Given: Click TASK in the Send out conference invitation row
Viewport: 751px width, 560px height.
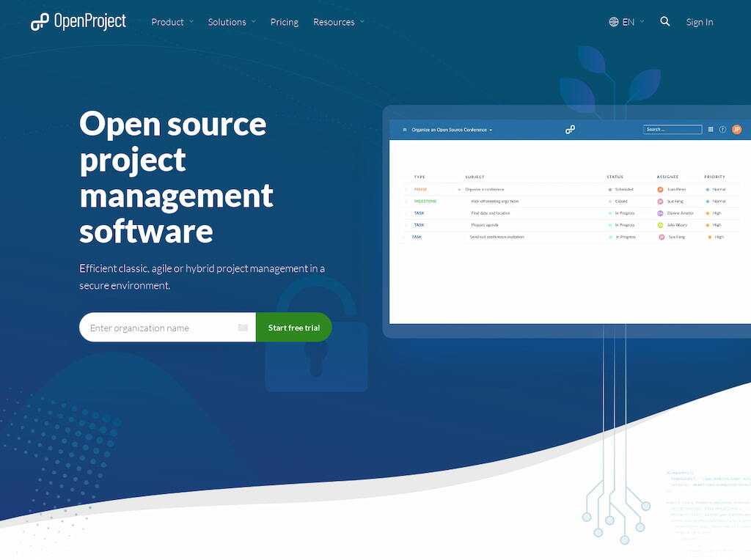Looking at the screenshot, I should coord(417,237).
